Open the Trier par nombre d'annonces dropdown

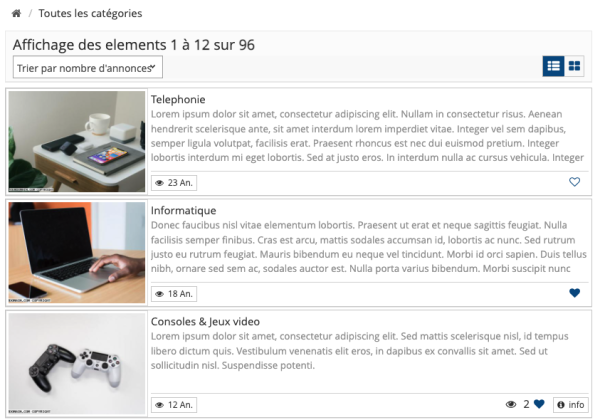(x=88, y=67)
